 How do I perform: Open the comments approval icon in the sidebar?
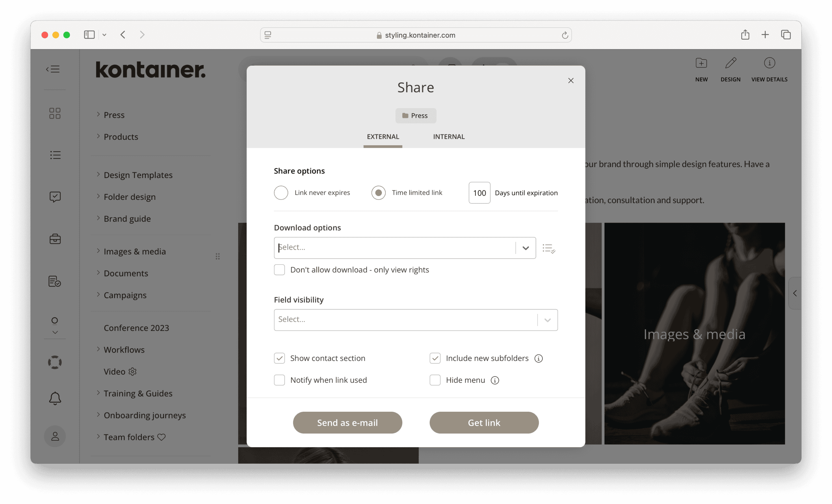tap(55, 197)
